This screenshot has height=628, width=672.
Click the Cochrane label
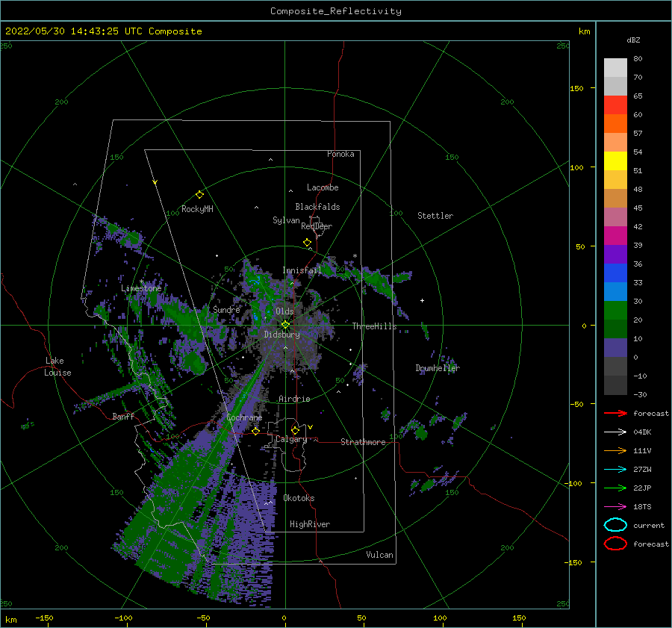pos(244,417)
